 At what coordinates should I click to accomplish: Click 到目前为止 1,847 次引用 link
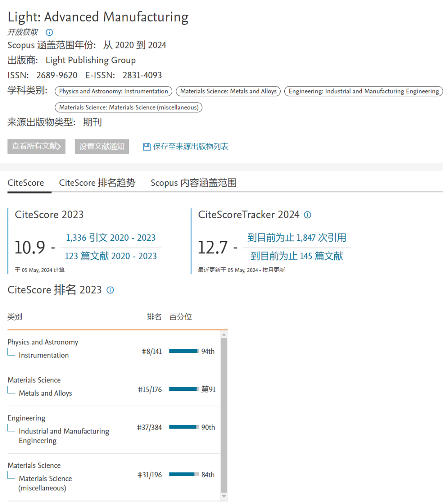[x=297, y=238]
